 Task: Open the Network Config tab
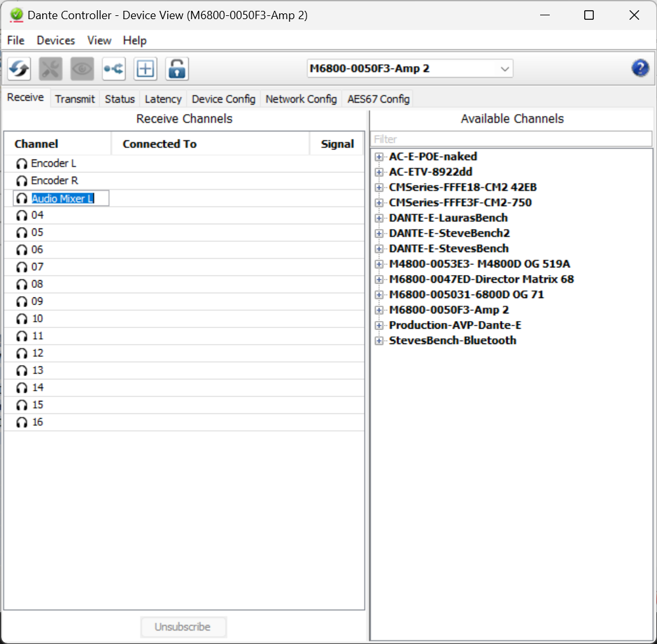301,99
